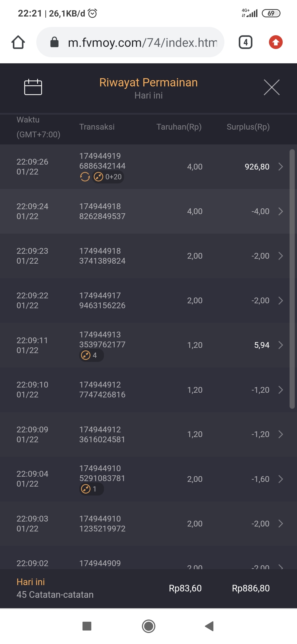Tap the badge showing 4 on 22:09:11 row
This screenshot has width=297, height=644.
click(91, 355)
